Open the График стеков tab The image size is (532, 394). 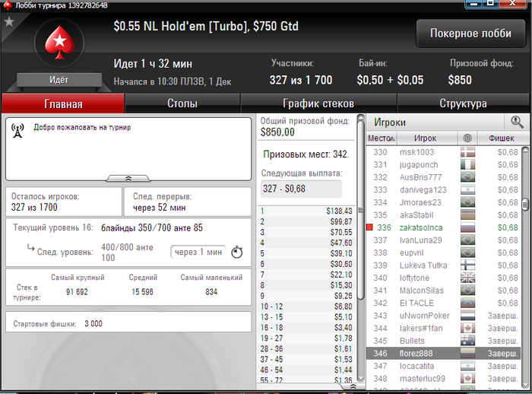pyautogui.click(x=318, y=103)
